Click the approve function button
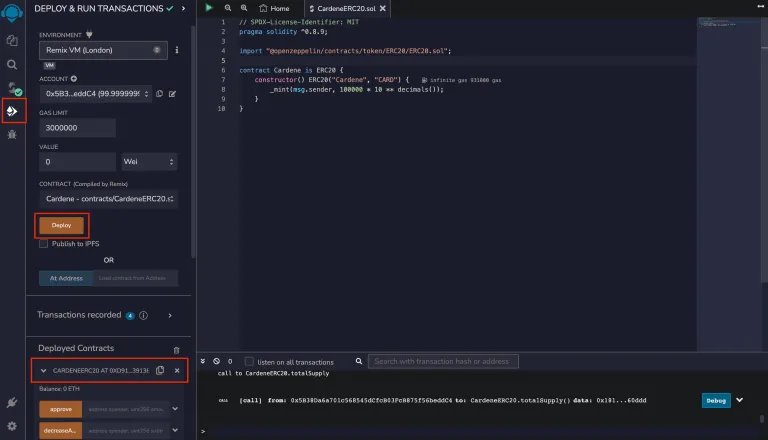 (x=61, y=409)
